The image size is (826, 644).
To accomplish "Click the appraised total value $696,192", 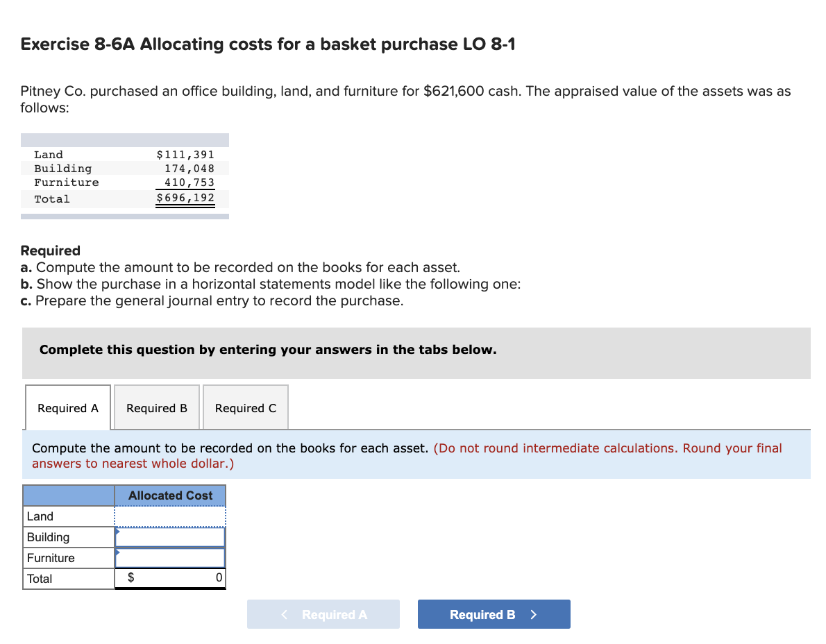I will (185, 199).
